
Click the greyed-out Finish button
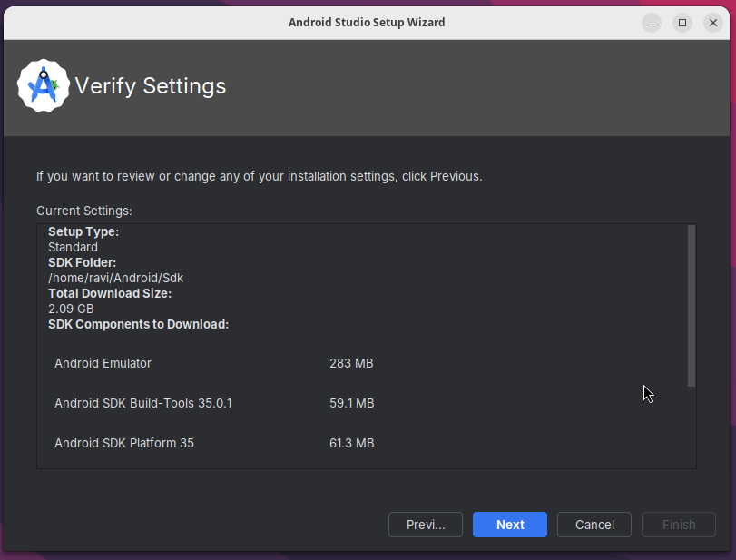678,525
